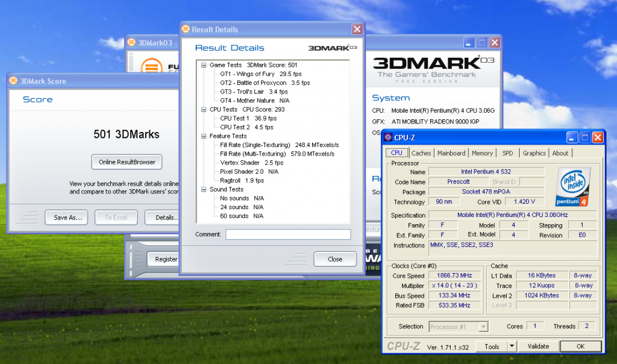
Task: Click the To Excel button
Action: point(116,217)
